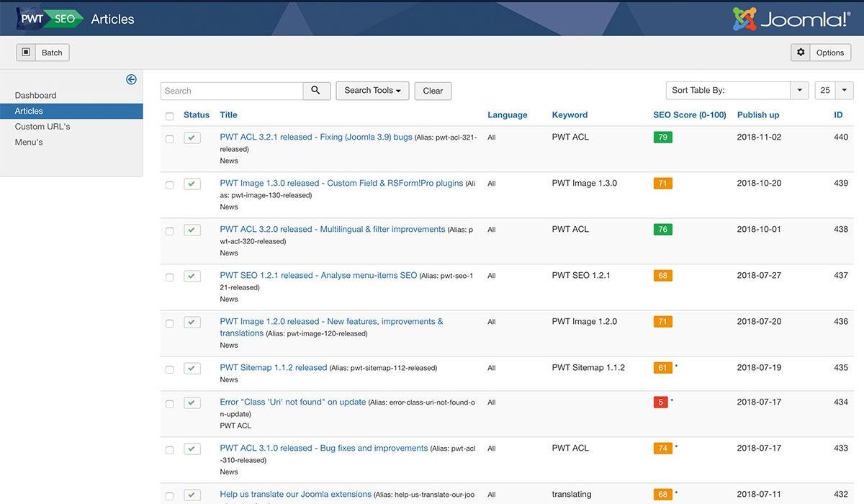Check the box for PWT Image 1.2.0 row
The image size is (864, 504).
pos(170,323)
